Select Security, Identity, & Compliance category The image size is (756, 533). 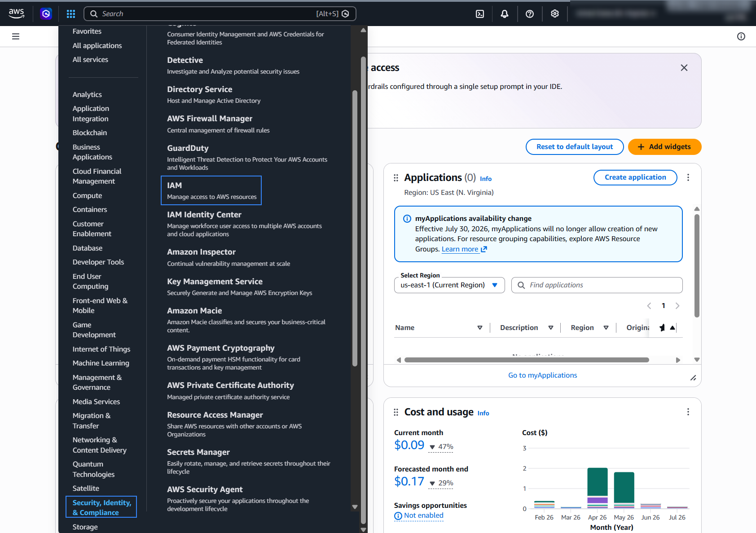tap(101, 507)
